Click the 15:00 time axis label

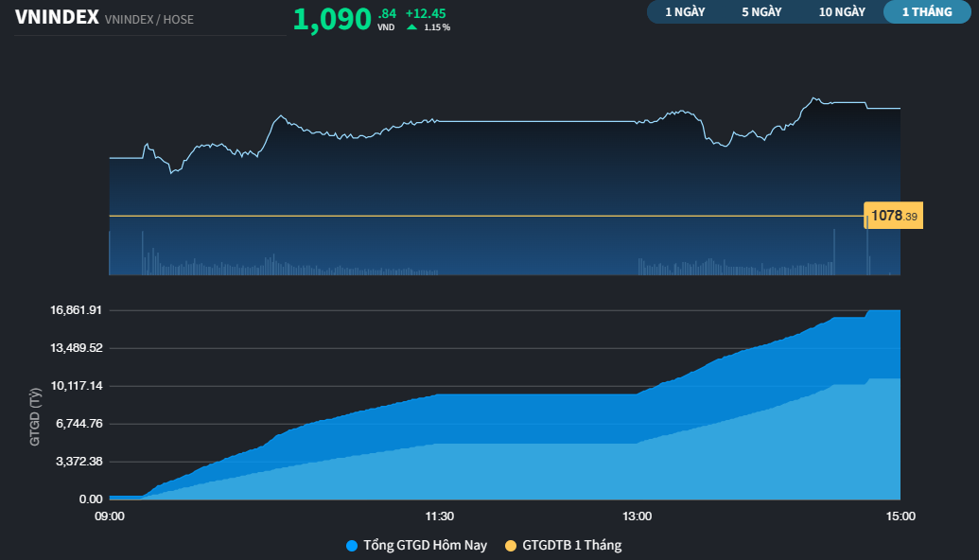[900, 516]
